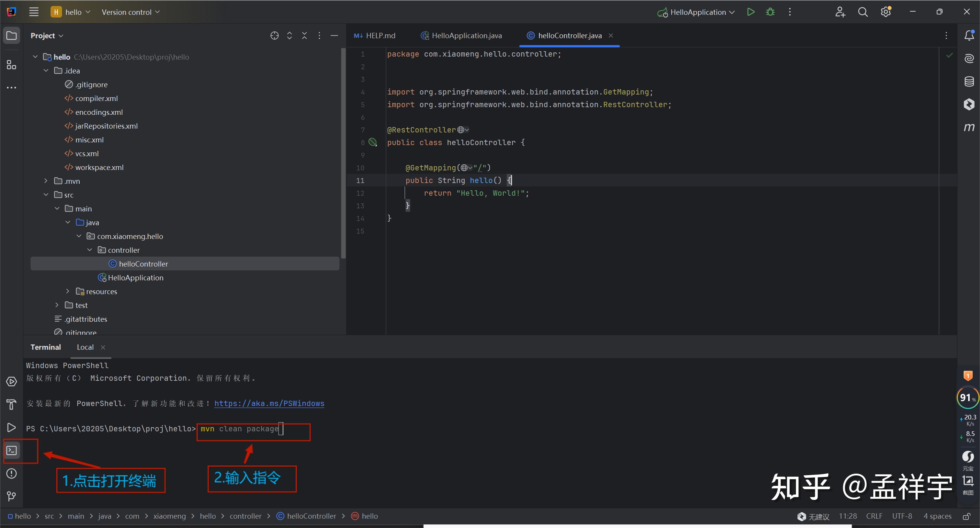Run HelloApplication with the green play button
The width and height of the screenshot is (980, 528).
[751, 12]
